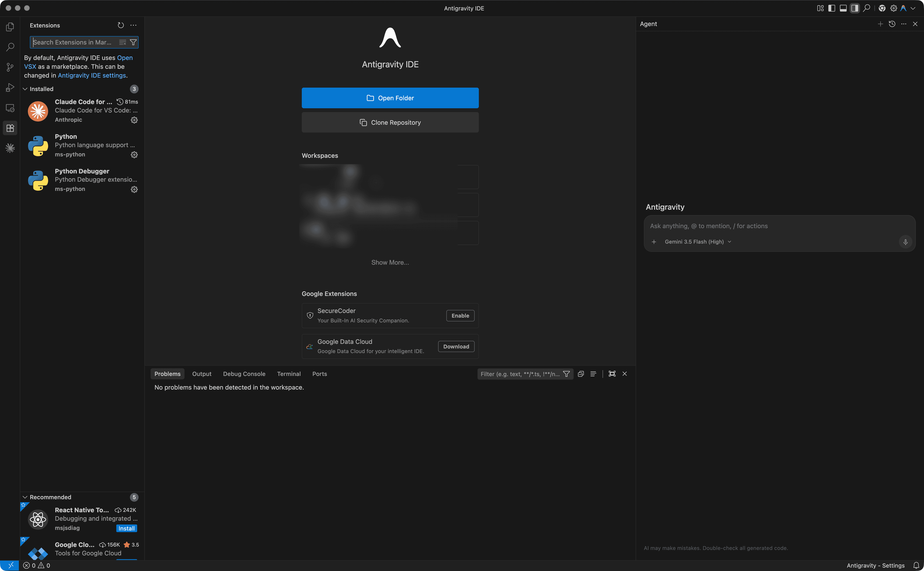Clear extensions search results icon

point(123,42)
